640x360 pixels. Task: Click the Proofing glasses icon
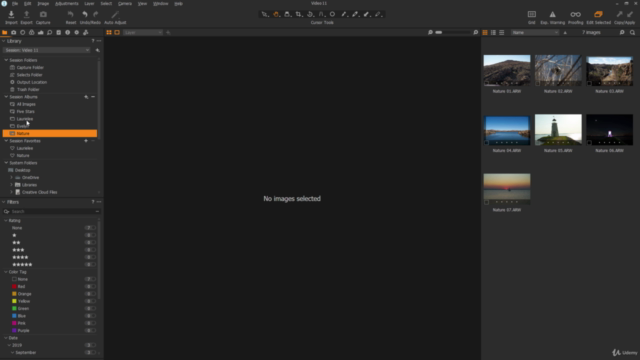[576, 15]
